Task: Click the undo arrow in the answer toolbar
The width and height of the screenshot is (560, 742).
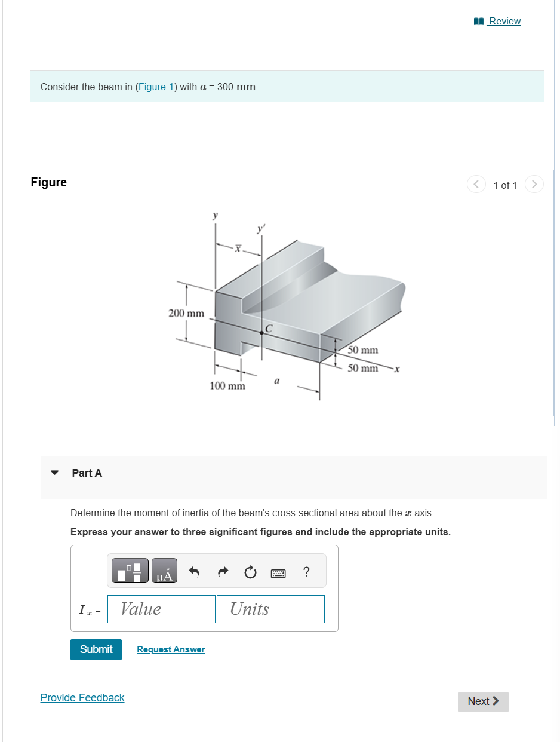Action: [x=193, y=571]
